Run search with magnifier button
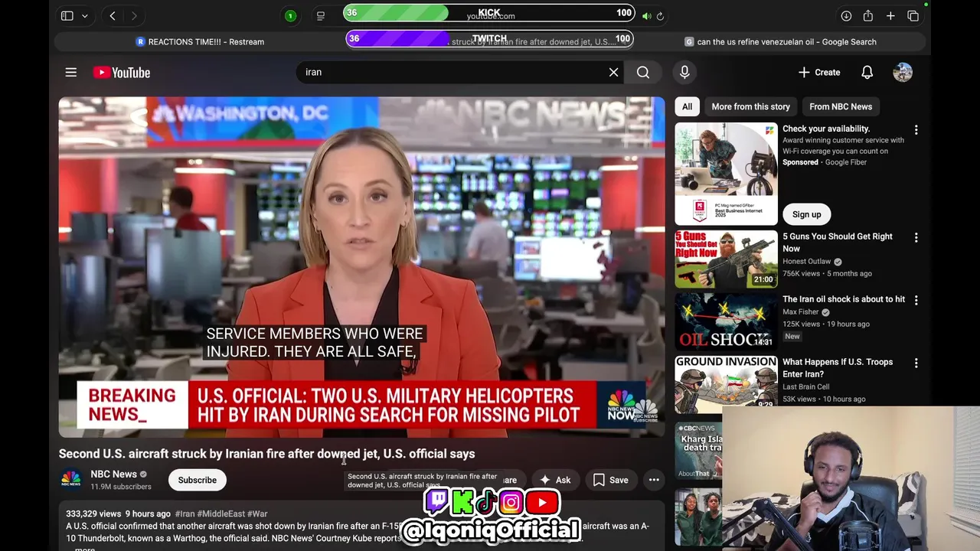This screenshot has width=980, height=551. (643, 72)
